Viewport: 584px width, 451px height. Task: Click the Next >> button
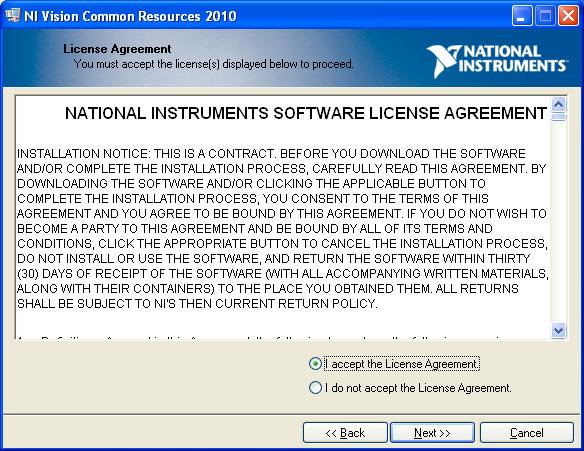[x=432, y=433]
